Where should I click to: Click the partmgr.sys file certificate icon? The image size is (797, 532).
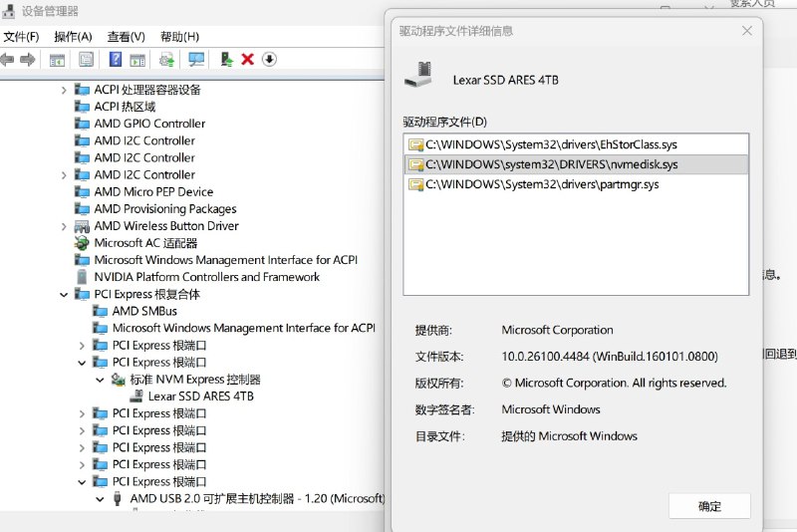[416, 184]
